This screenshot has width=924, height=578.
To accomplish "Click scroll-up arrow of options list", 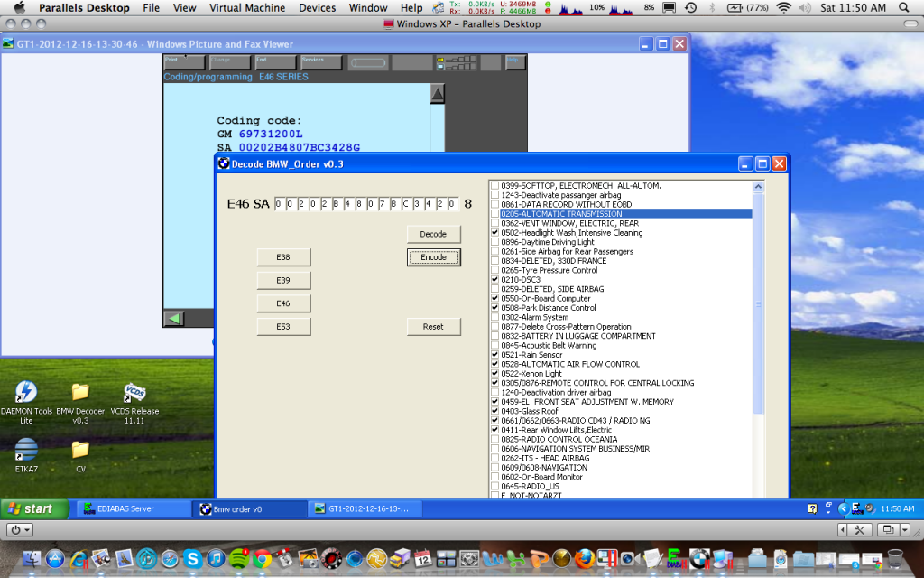I will coord(758,187).
